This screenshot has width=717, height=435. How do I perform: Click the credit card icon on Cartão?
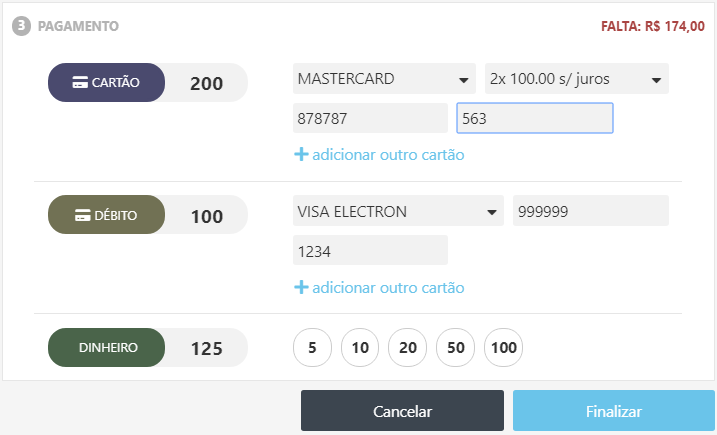(x=80, y=83)
